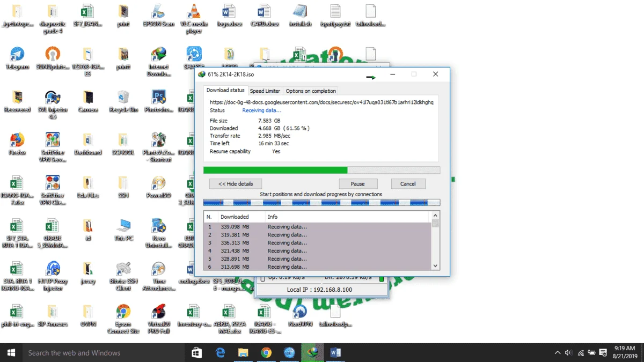Viewport: 644px width, 362px height.
Task: Click the connections list scroll-down arrow
Action: point(435,266)
